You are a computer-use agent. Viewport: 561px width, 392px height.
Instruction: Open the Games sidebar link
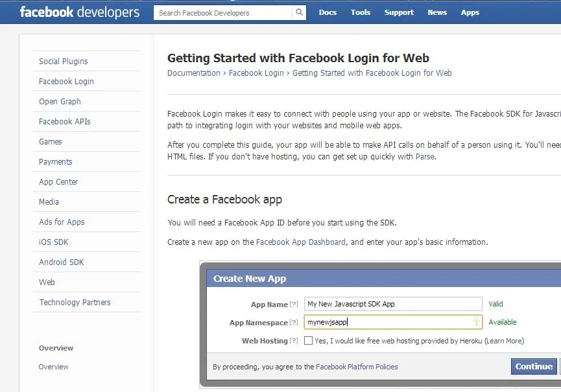click(x=51, y=141)
